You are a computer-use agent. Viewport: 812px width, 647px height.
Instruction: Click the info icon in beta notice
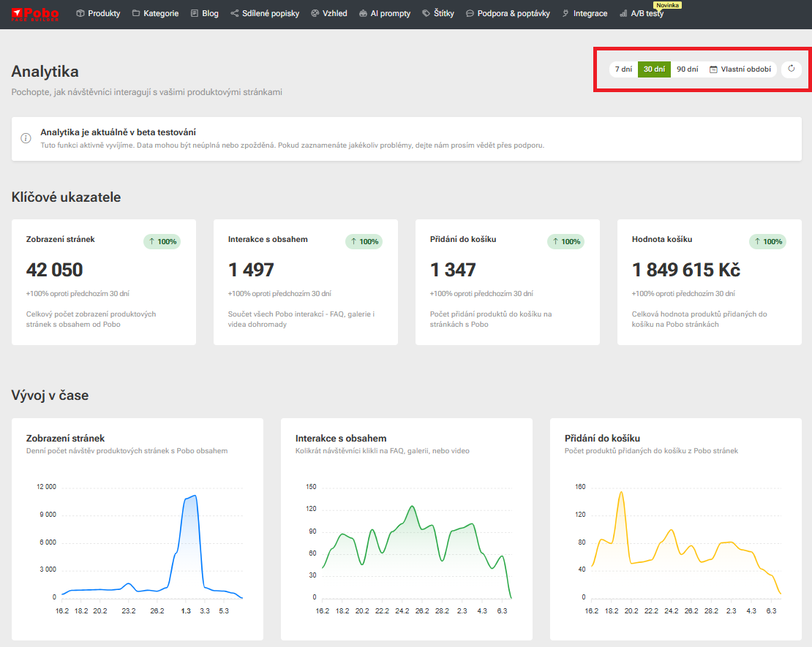[26, 138]
